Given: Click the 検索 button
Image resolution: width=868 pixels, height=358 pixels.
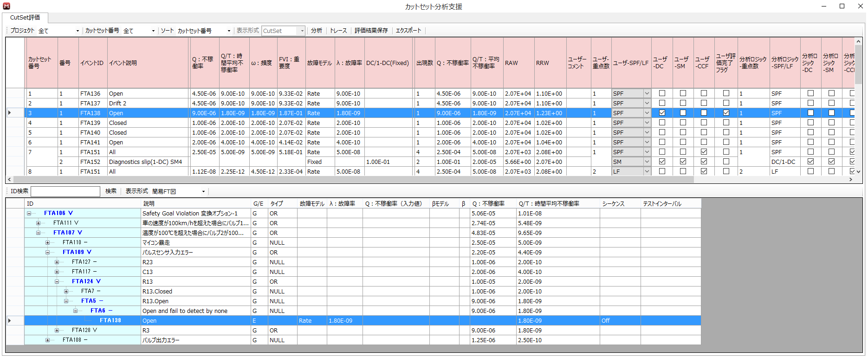Looking at the screenshot, I should point(111,191).
